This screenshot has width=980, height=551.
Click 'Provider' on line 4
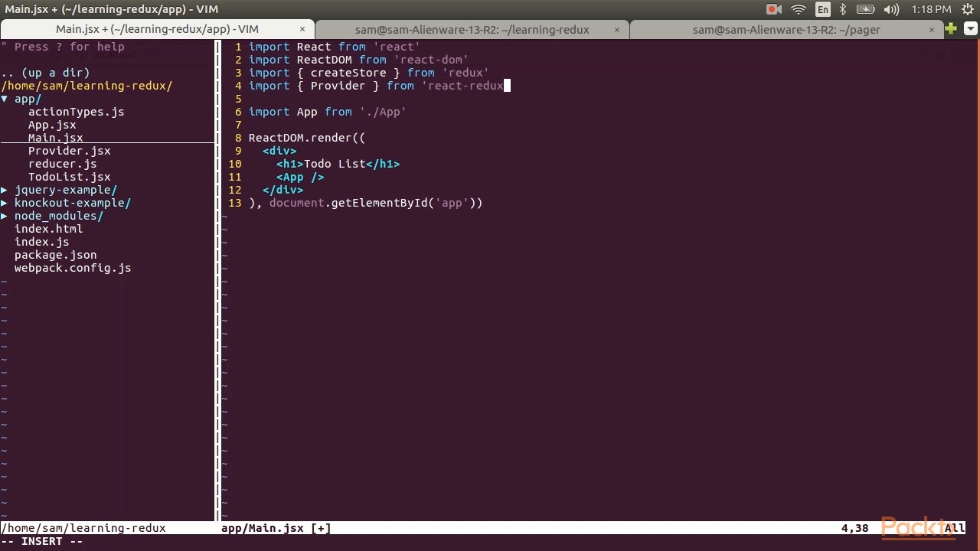click(338, 86)
